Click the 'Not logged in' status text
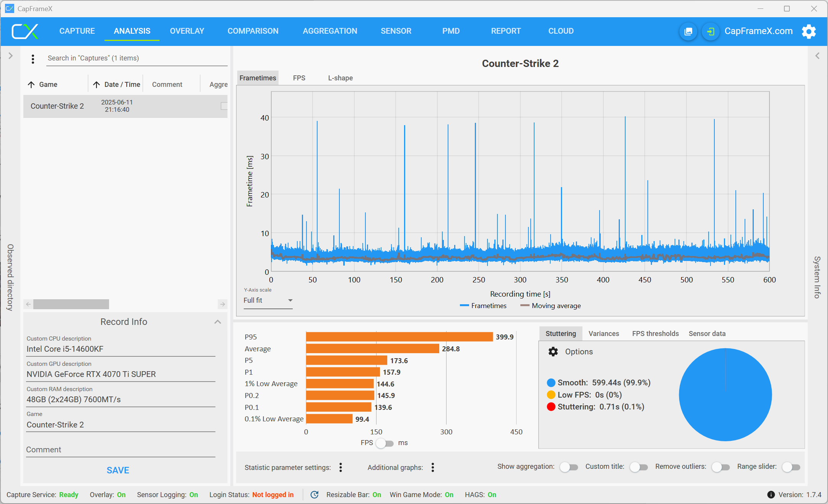The height and width of the screenshot is (504, 828). pos(273,495)
